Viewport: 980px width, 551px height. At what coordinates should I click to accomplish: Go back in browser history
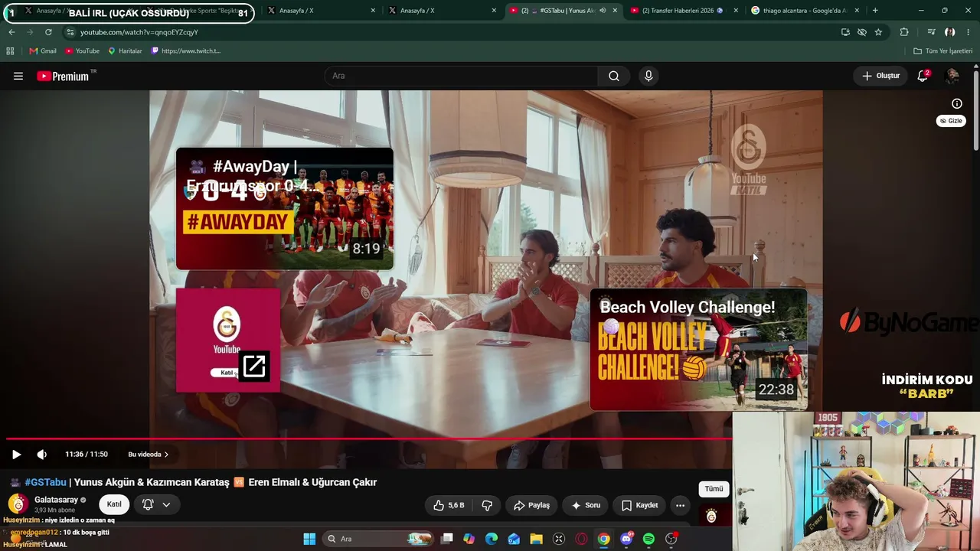[x=11, y=32]
